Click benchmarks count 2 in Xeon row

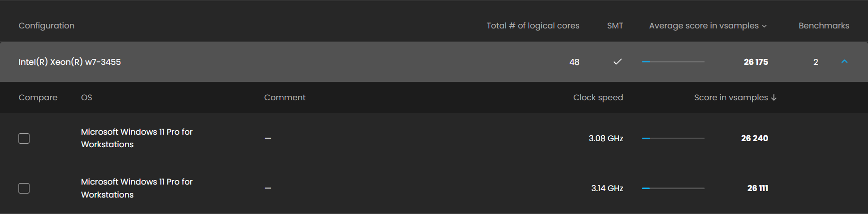pos(816,62)
